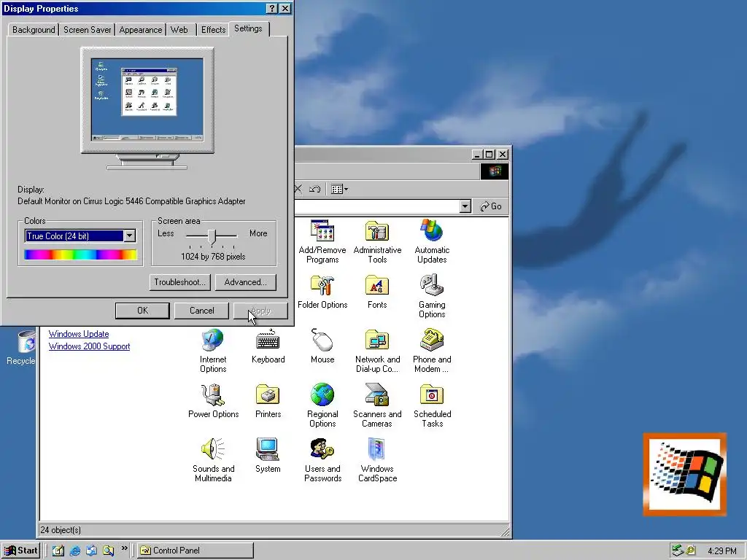Open the Start menu
The image size is (747, 560).
[x=20, y=551]
